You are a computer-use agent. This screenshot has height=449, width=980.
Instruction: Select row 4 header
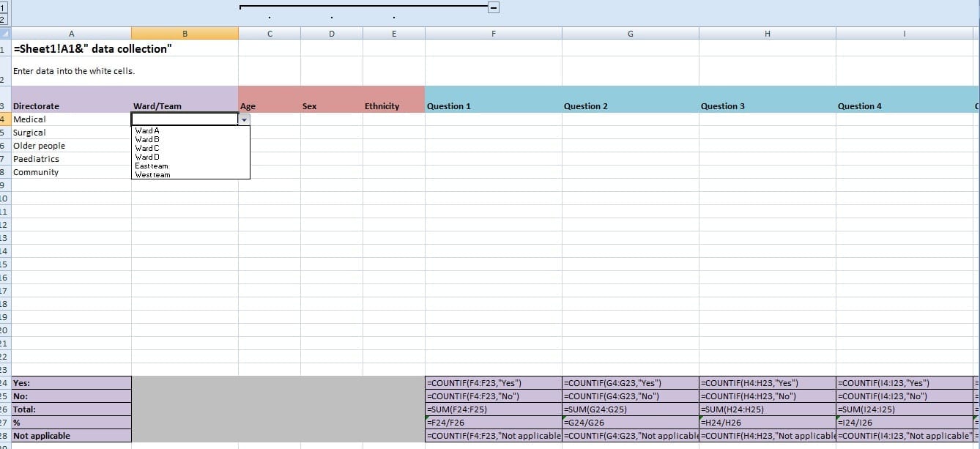tap(4, 119)
